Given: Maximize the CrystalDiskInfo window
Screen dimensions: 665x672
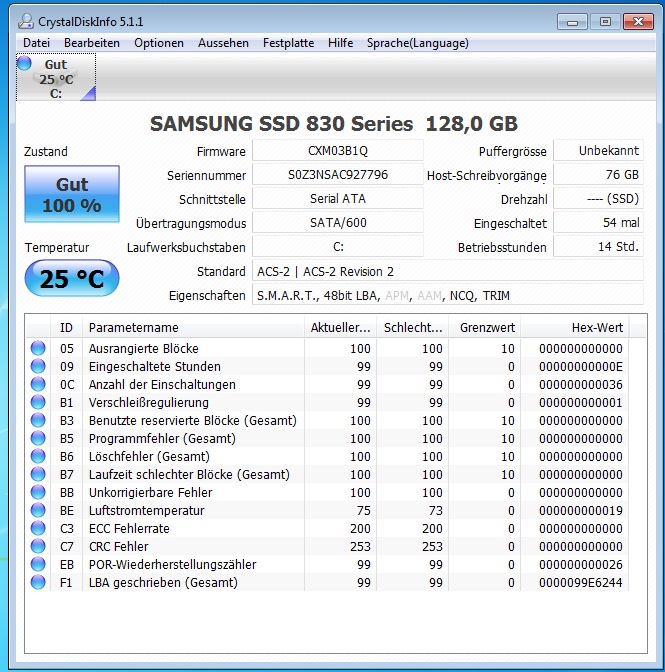Looking at the screenshot, I should pos(605,21).
